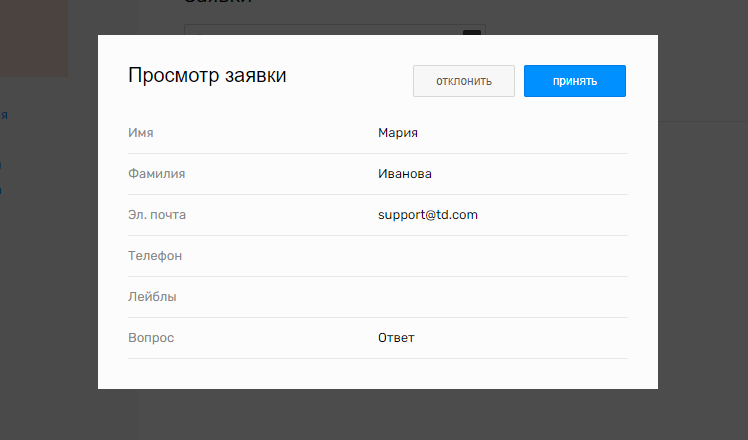Select the surname value 'Иванова'
The image size is (748, 440).
405,174
